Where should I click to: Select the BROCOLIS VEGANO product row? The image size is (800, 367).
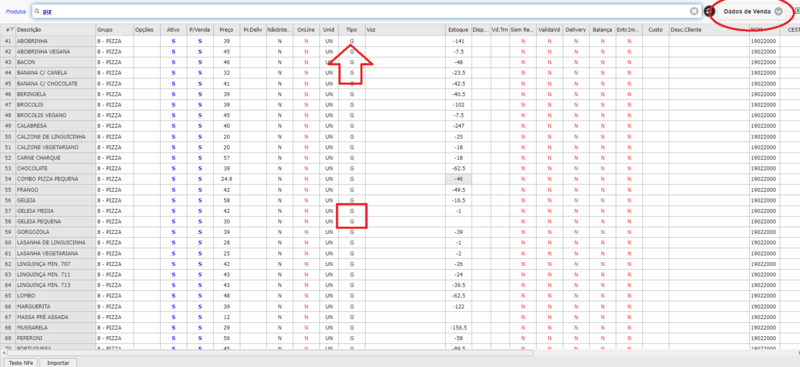[55, 115]
